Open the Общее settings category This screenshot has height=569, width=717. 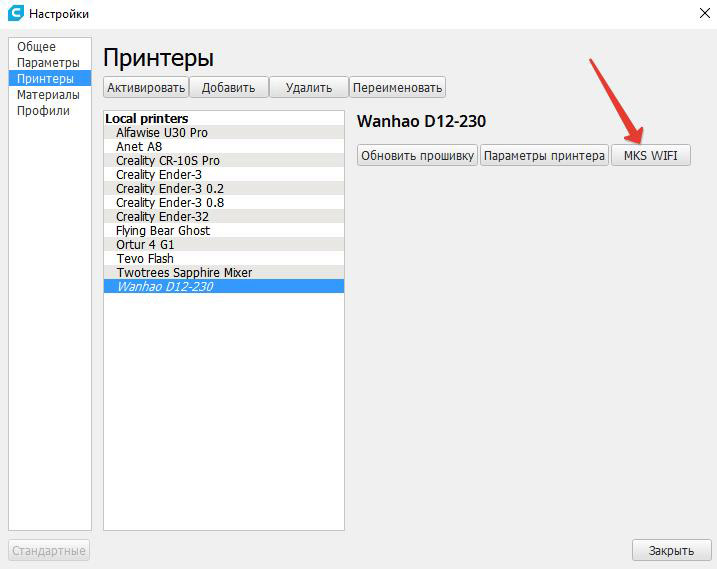36,47
